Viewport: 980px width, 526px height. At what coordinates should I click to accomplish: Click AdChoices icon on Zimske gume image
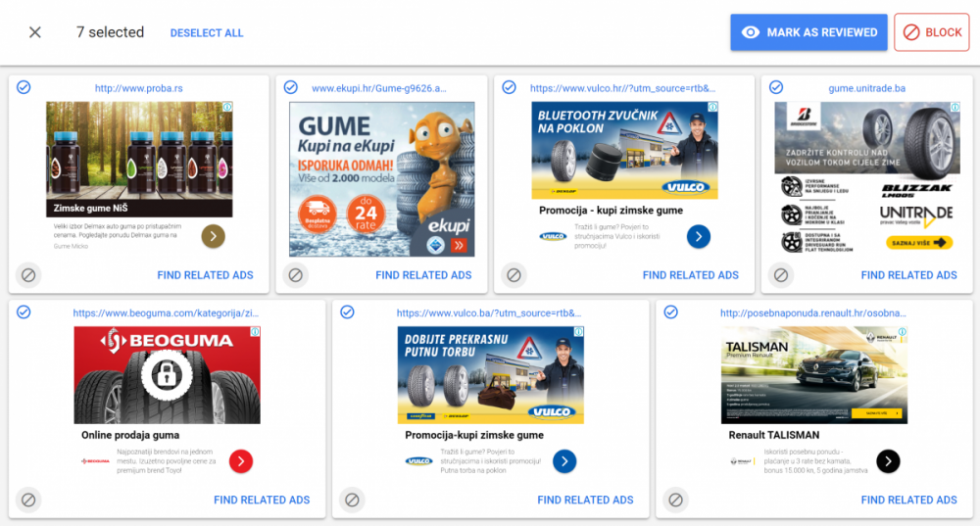click(x=227, y=107)
